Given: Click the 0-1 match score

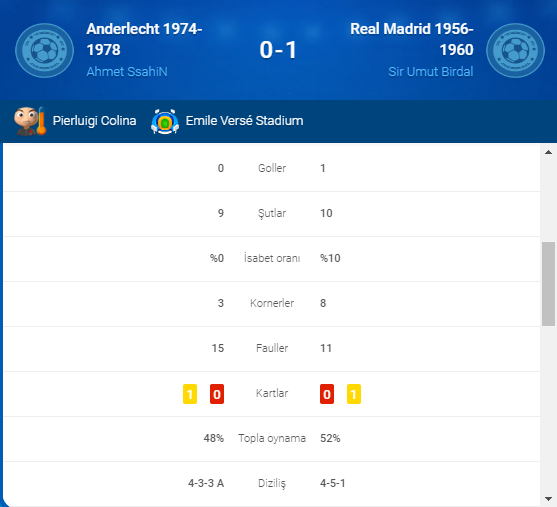Looking at the screenshot, I should coord(278,50).
